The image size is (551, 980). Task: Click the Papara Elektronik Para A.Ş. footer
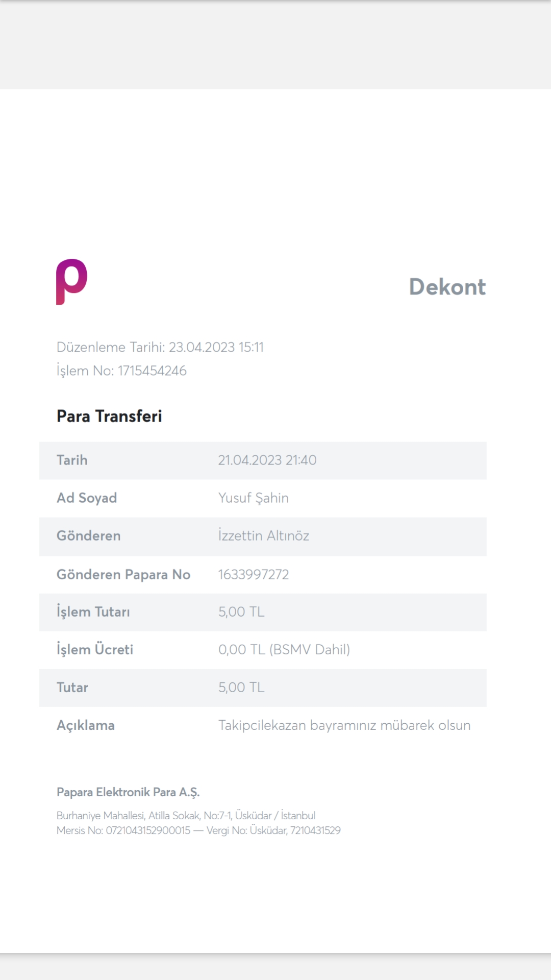[128, 792]
